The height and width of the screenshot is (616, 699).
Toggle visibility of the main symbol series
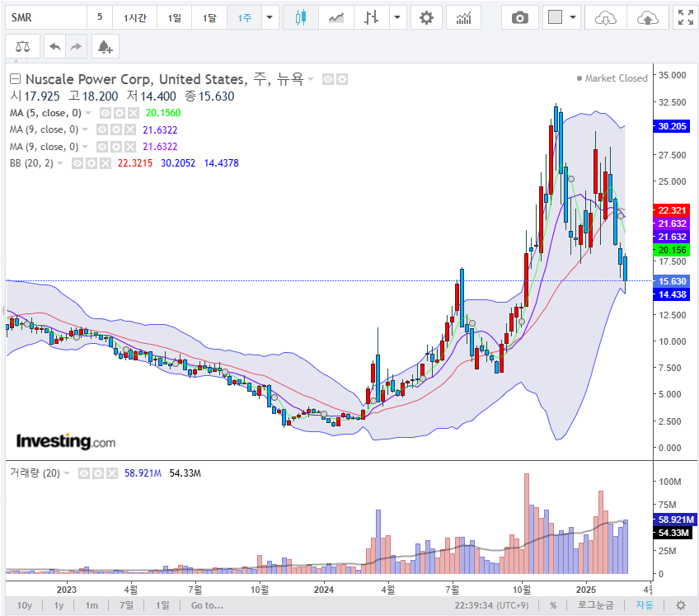(x=328, y=79)
